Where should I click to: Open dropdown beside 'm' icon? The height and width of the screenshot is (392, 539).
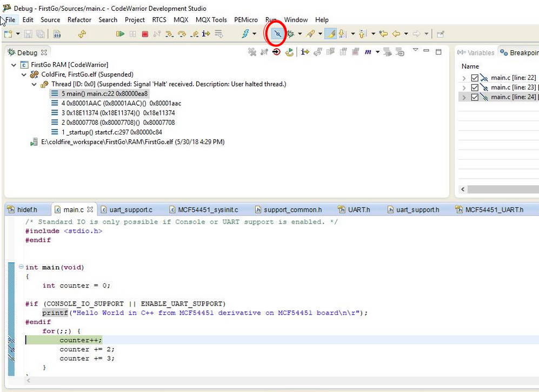click(377, 52)
